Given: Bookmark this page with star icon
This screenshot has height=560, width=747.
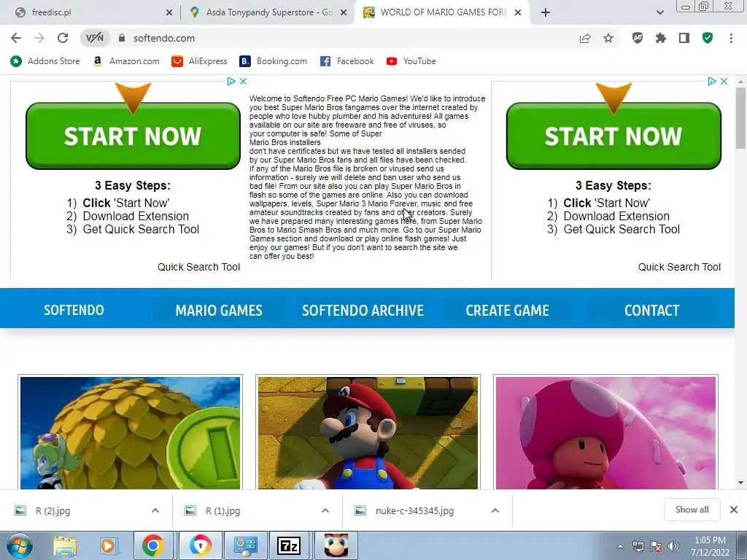Looking at the screenshot, I should pyautogui.click(x=608, y=38).
